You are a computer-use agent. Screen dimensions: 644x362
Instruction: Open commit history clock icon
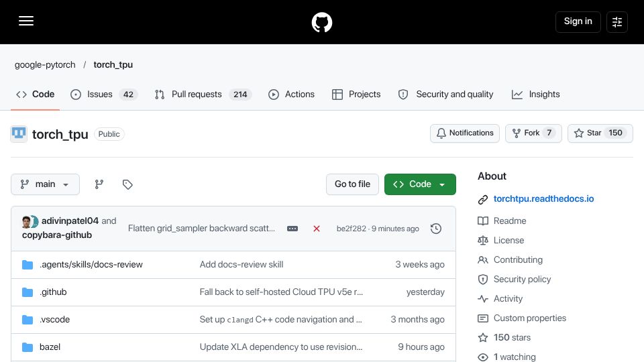coord(436,229)
